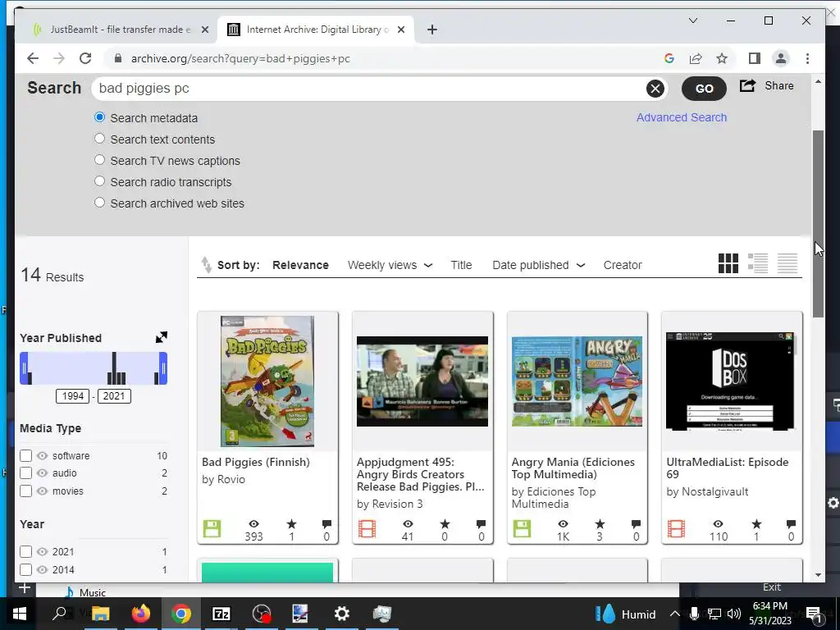The height and width of the screenshot is (630, 840).
Task: Open Appjudgment 495 video thumbnail
Action: click(422, 381)
